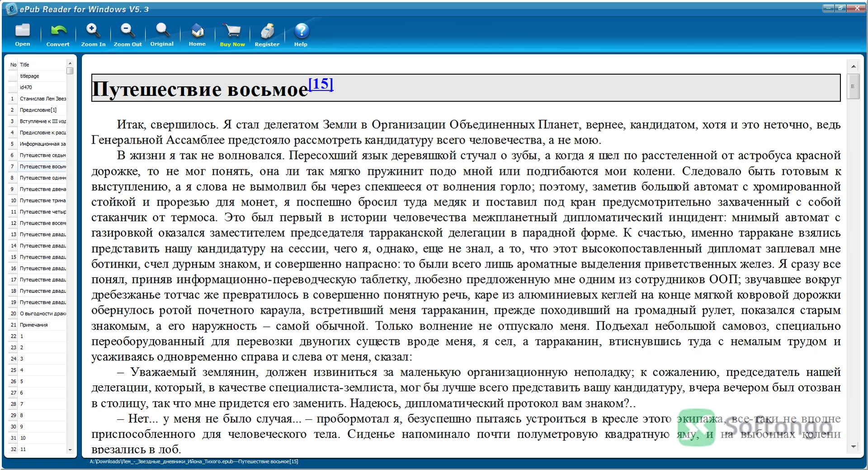This screenshot has height=470, width=868.
Task: Click the reading pane scrollbar down arrow
Action: coord(853,446)
